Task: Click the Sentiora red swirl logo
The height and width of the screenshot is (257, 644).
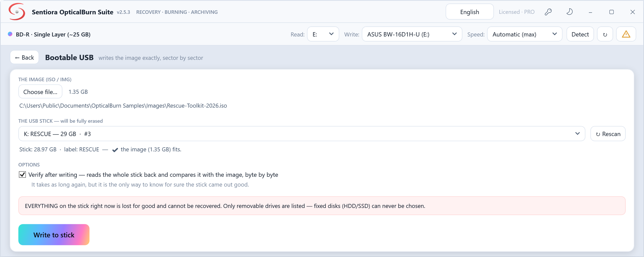Action: click(x=17, y=12)
